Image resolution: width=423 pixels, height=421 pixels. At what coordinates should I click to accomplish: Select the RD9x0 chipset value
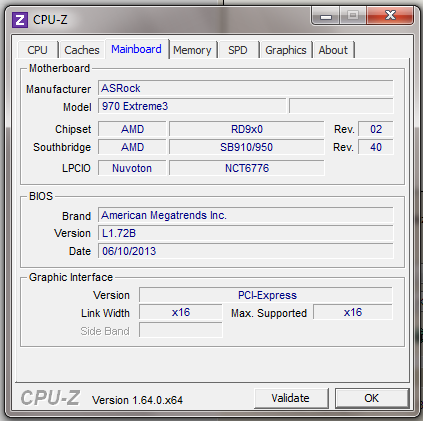point(247,129)
